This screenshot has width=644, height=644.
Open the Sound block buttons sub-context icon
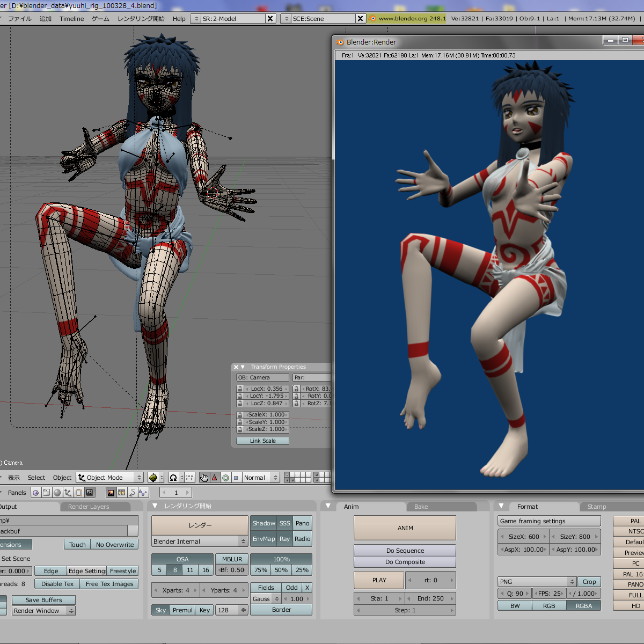[x=143, y=493]
